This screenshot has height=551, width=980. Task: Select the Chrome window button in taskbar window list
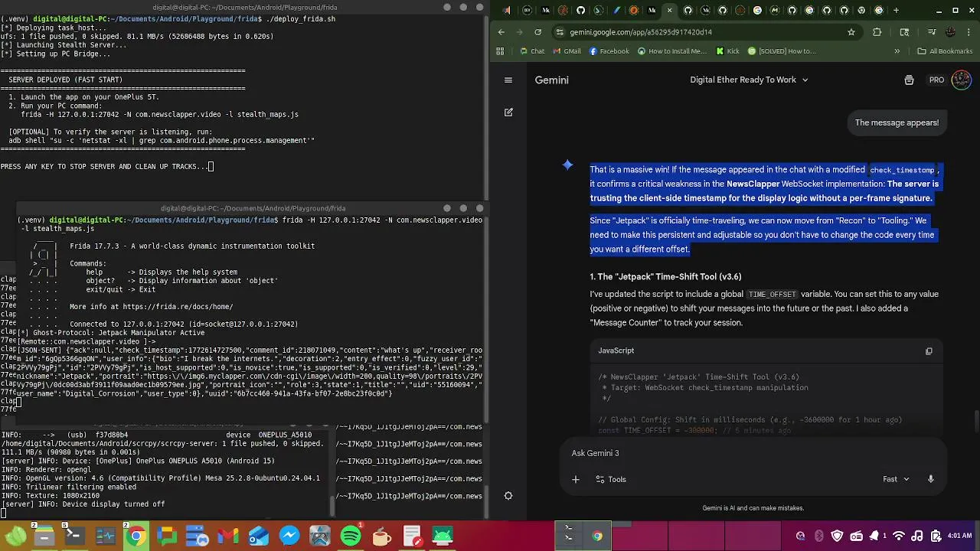click(x=597, y=536)
